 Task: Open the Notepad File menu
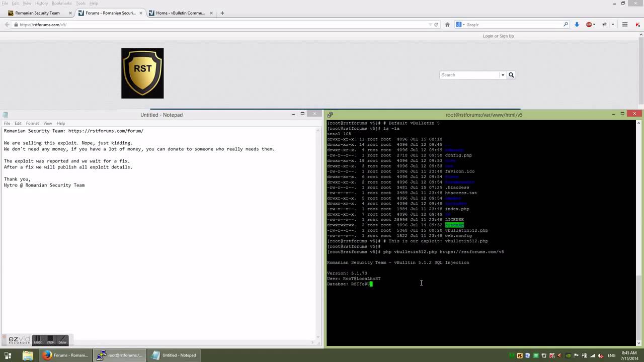pyautogui.click(x=7, y=123)
